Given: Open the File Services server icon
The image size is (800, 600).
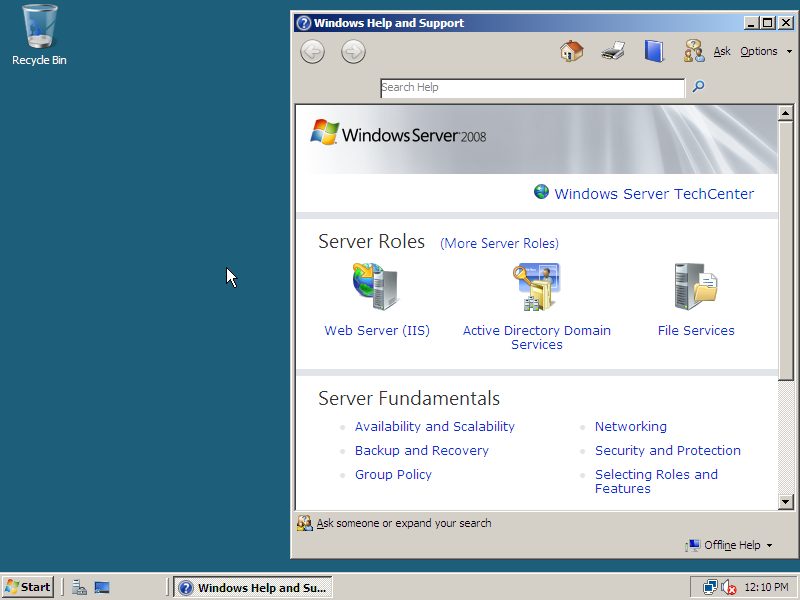Looking at the screenshot, I should coord(696,288).
